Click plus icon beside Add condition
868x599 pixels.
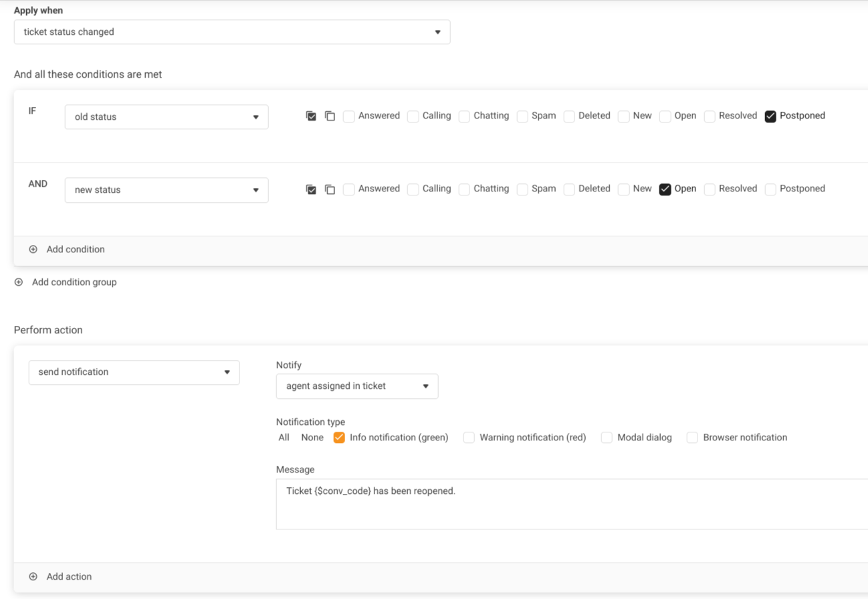[33, 250]
